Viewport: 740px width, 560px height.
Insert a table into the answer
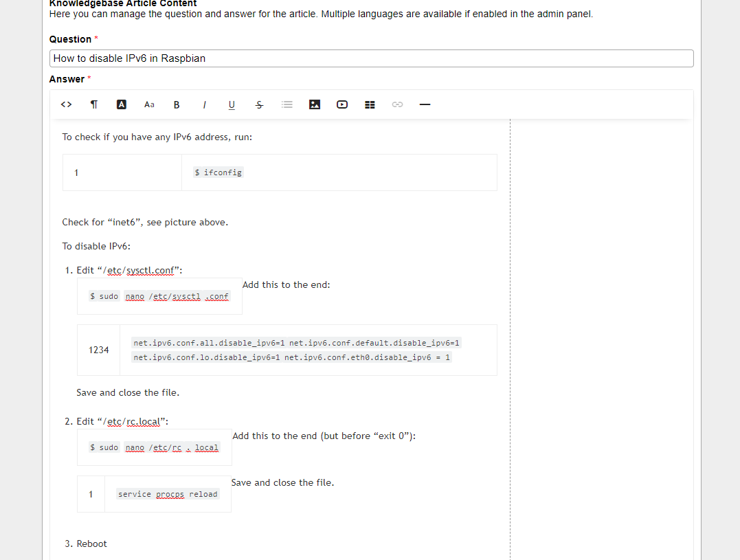pyautogui.click(x=370, y=105)
